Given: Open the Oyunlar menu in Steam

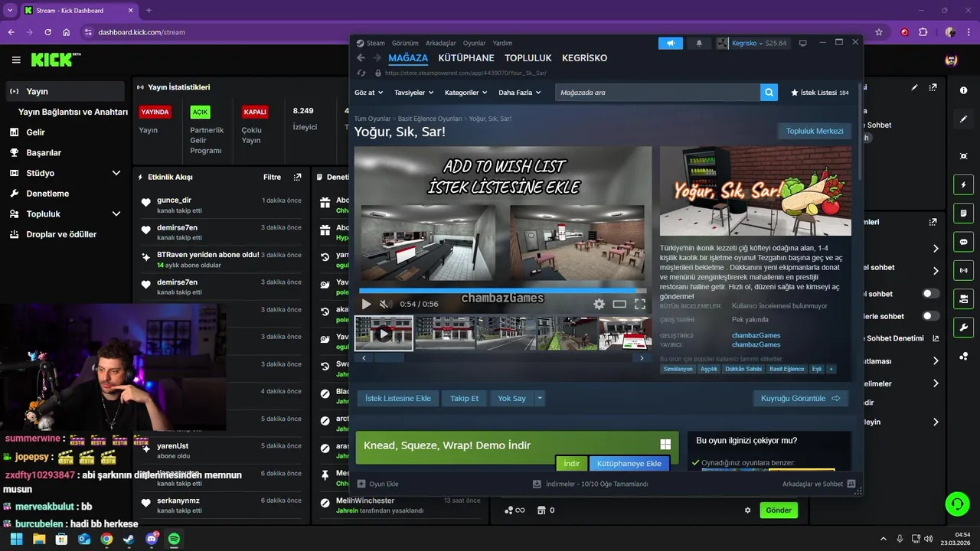Looking at the screenshot, I should click(474, 44).
